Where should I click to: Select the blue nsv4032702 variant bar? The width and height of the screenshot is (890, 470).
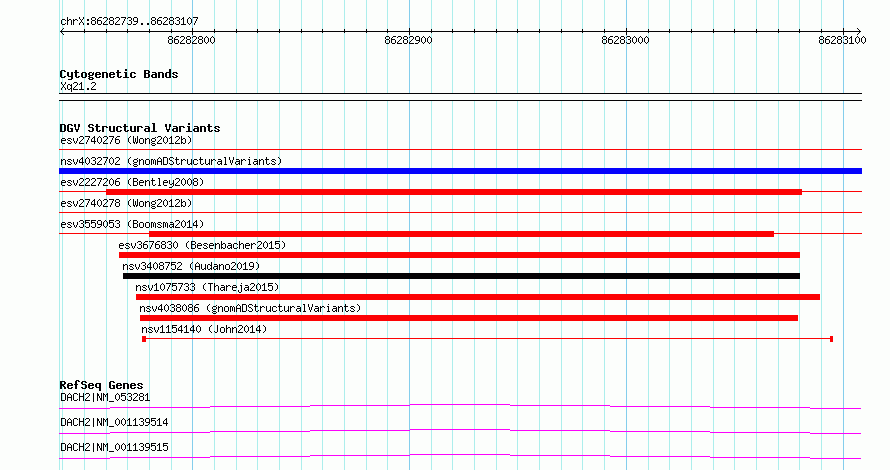460,171
